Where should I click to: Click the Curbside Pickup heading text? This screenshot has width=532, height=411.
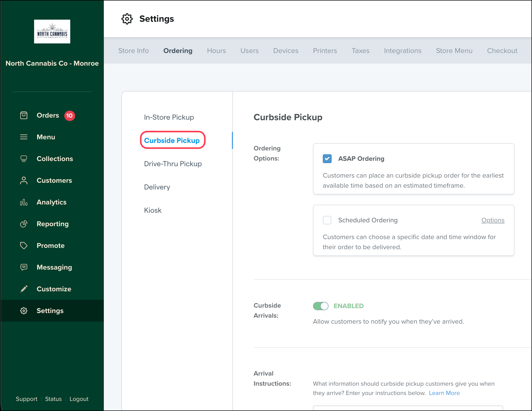(288, 117)
